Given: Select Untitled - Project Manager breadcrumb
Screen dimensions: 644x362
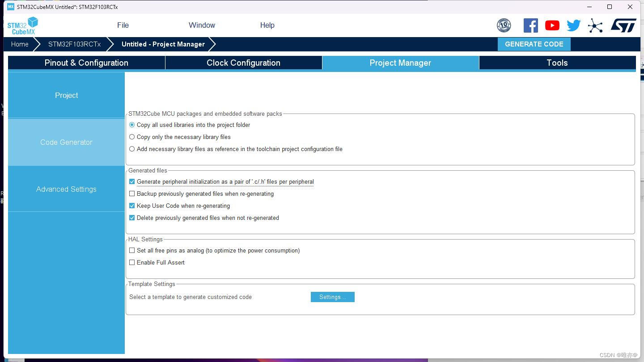Looking at the screenshot, I should [x=163, y=44].
